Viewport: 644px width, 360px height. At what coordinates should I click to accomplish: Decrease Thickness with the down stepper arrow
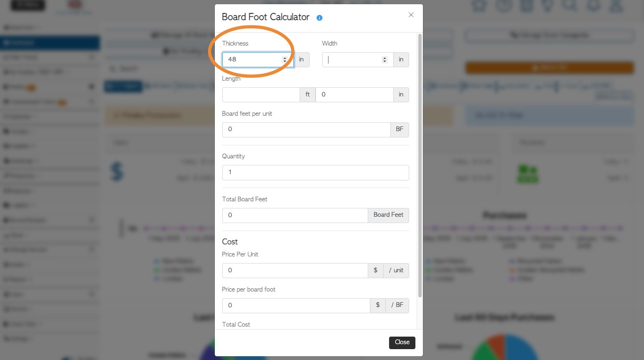(x=285, y=61)
